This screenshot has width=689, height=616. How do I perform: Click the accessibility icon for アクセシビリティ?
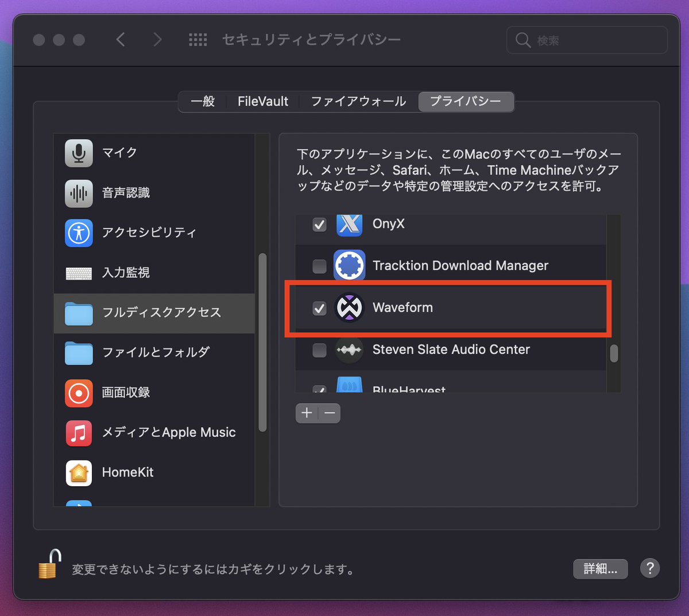coord(79,233)
